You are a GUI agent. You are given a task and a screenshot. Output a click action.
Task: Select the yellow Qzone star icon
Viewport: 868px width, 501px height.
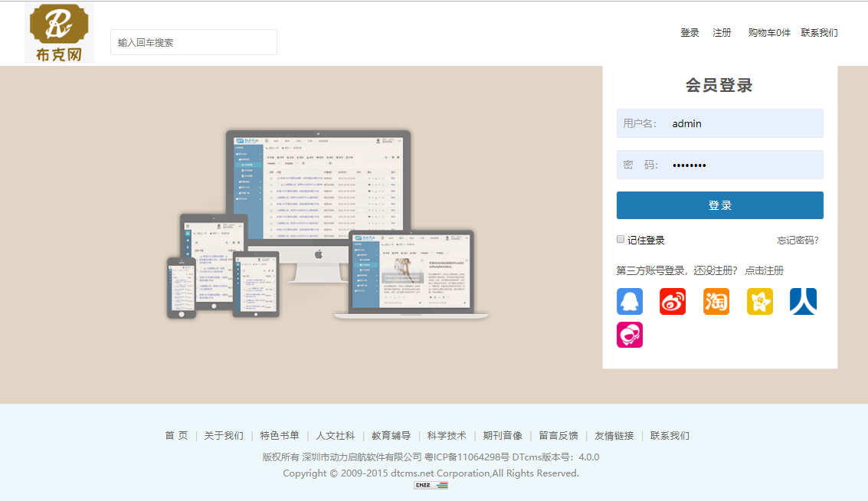760,302
